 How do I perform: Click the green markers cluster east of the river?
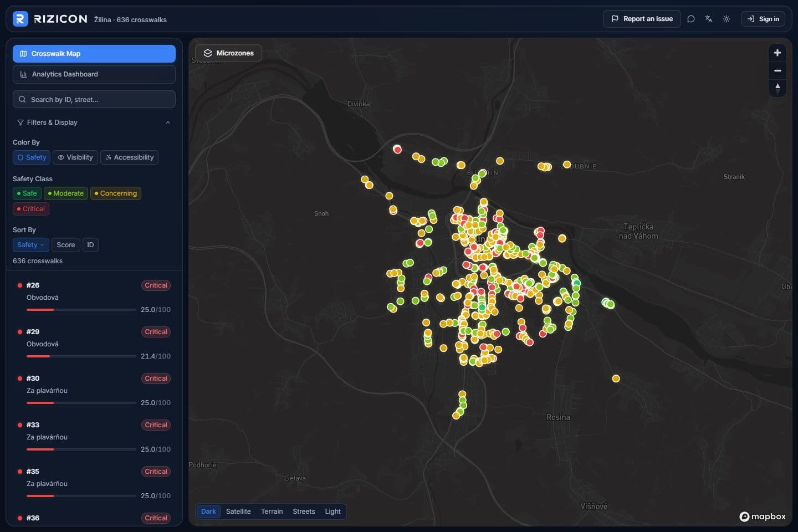(608, 303)
